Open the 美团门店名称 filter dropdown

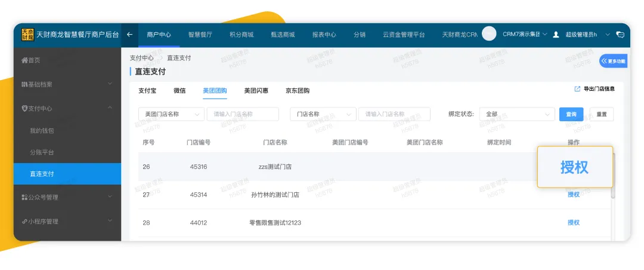tap(171, 114)
